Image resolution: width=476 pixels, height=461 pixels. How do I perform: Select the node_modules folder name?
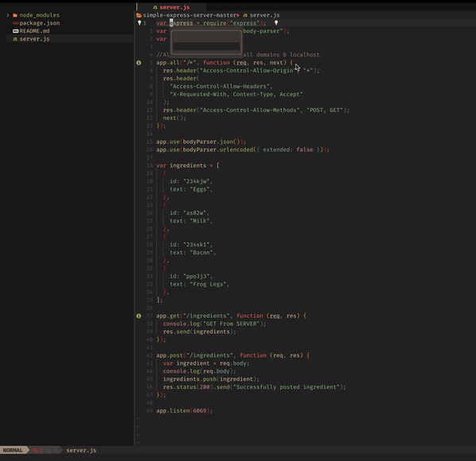tap(40, 15)
